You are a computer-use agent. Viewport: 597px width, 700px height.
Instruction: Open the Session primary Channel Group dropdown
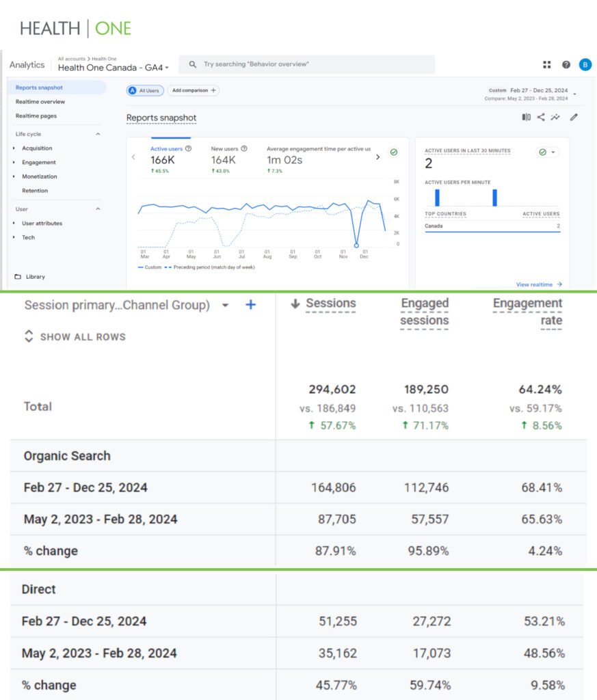pos(225,306)
